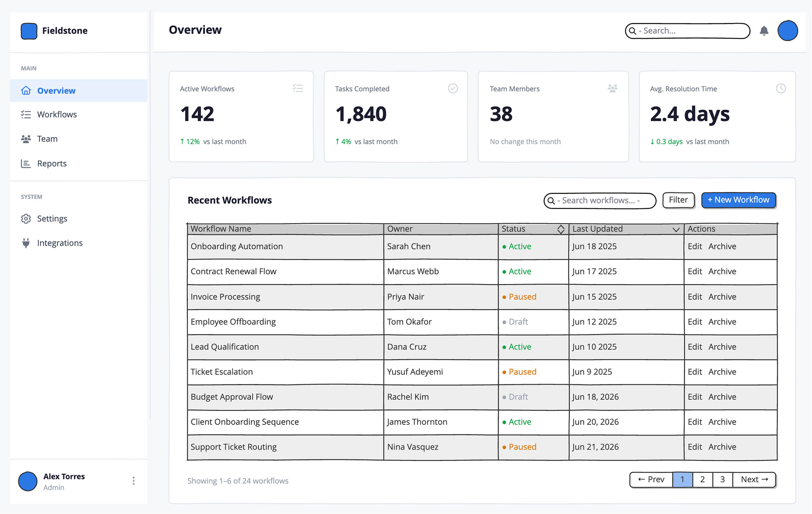Edit the Onboarding Automation workflow
812x514 pixels.
click(x=695, y=247)
